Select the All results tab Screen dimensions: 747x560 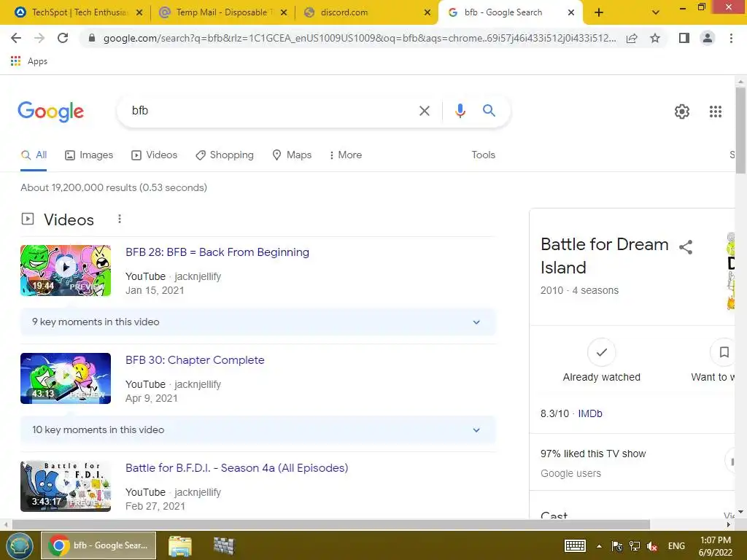click(x=34, y=155)
